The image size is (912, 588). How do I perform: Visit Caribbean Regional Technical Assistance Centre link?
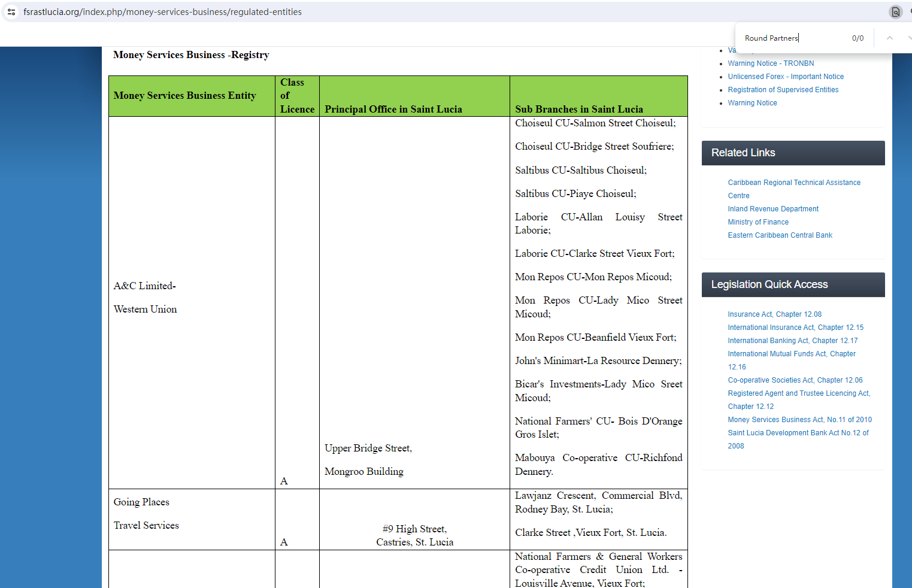[x=793, y=183]
